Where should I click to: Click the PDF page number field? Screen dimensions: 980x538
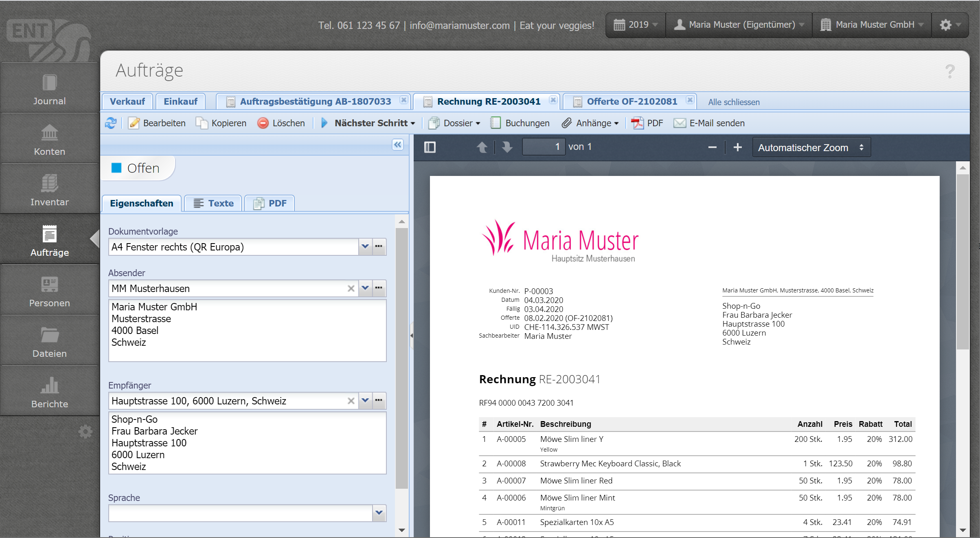(x=544, y=147)
